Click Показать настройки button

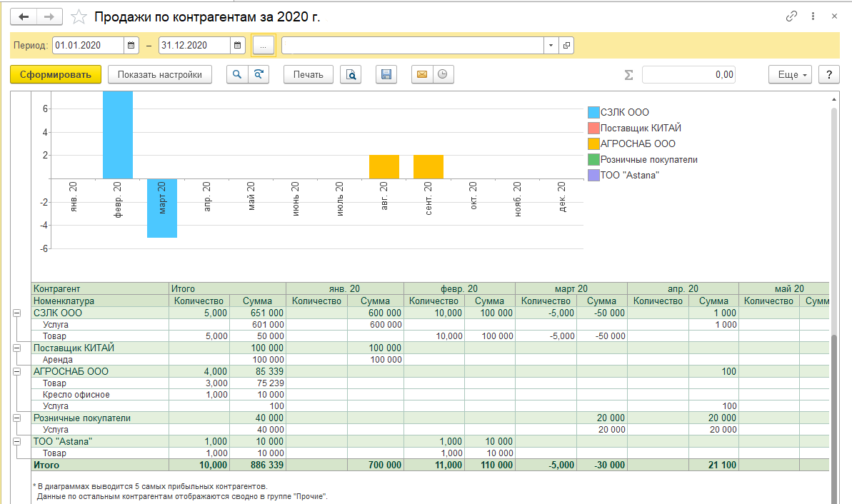160,74
